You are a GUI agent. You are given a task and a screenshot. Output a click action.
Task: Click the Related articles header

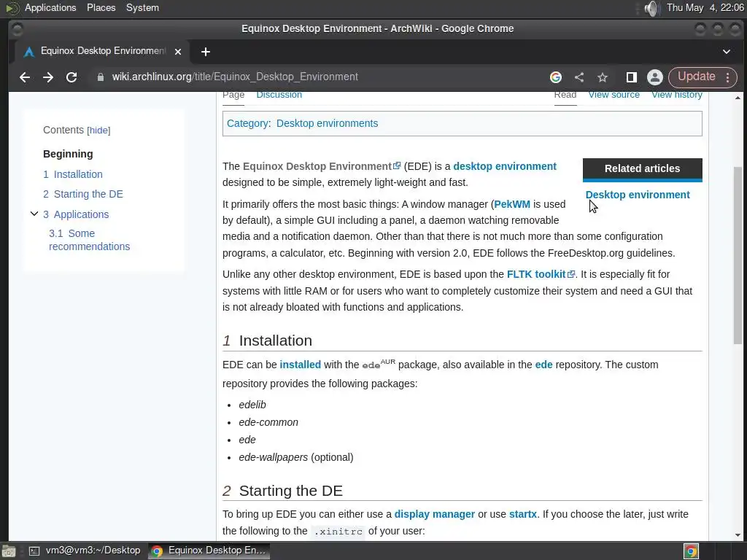[642, 168]
